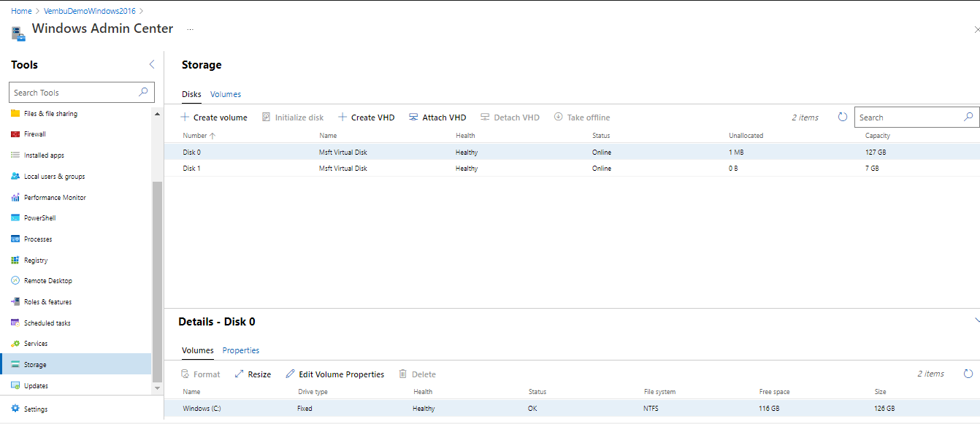Click the magnifier icon in disks Search
The height and width of the screenshot is (424, 980).
969,117
